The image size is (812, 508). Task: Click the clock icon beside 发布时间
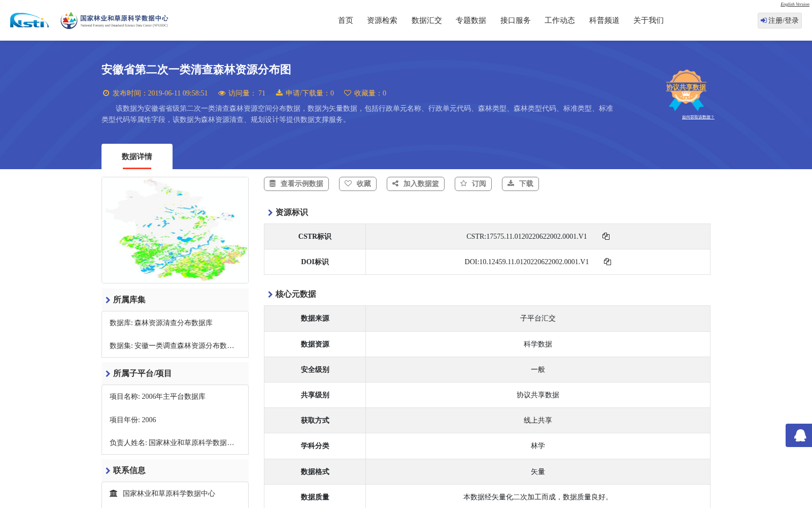click(x=106, y=93)
